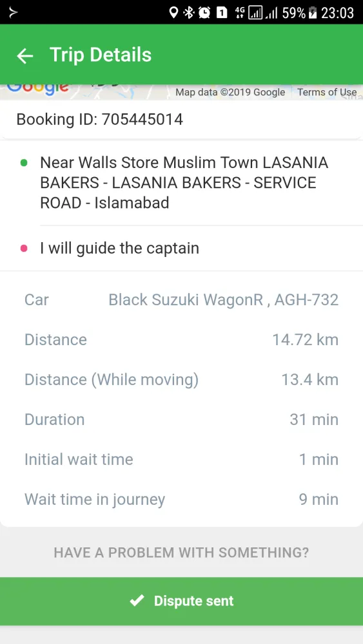The image size is (363, 644).
Task: Tap the Wait time in journey row
Action: pyautogui.click(x=181, y=500)
